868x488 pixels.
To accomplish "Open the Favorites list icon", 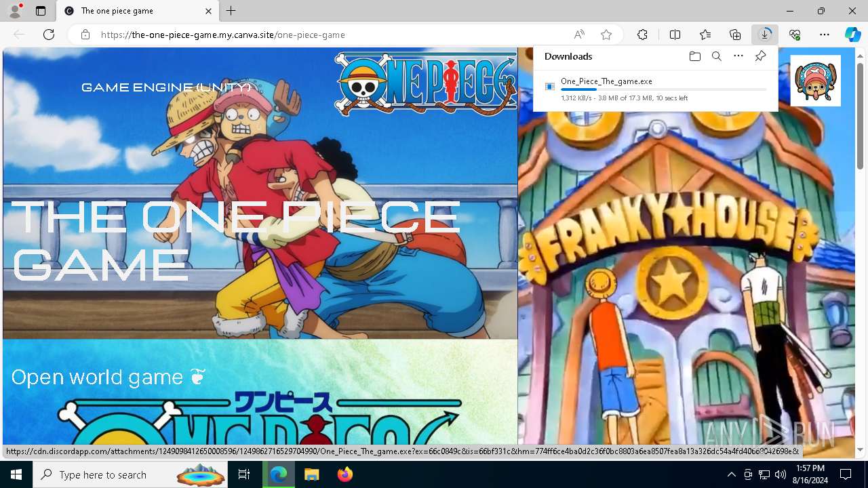I will [x=705, y=35].
